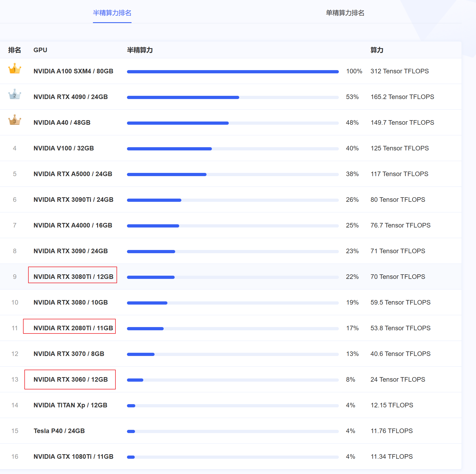This screenshot has width=476, height=474.
Task: Click the V100 40% progress bar
Action: pos(233,149)
